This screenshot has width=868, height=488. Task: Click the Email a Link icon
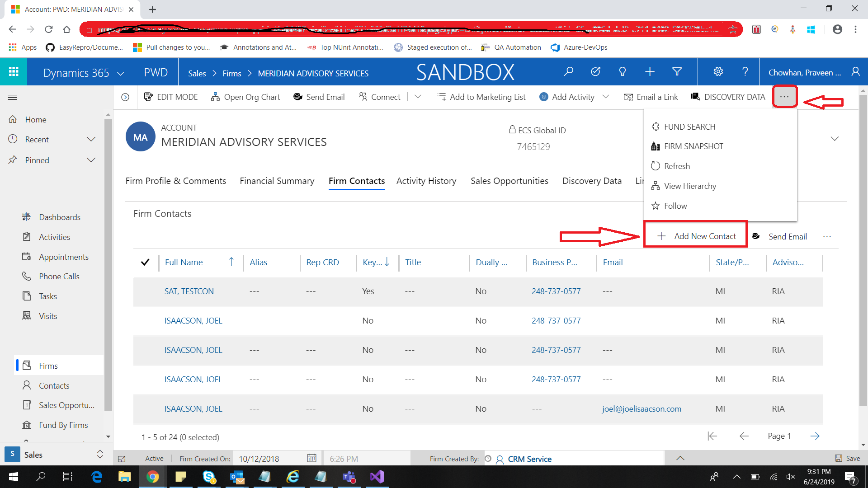click(628, 97)
